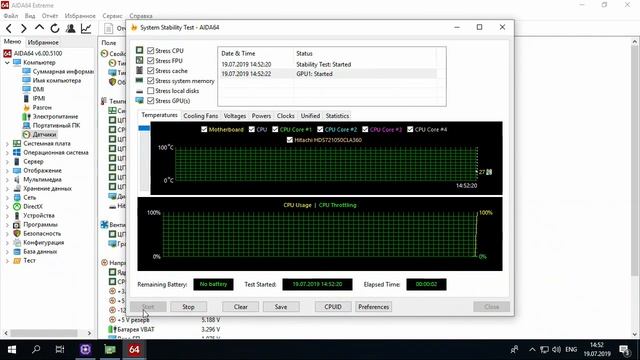
Task: Click the green monitor taskbar icon
Action: [110, 349]
